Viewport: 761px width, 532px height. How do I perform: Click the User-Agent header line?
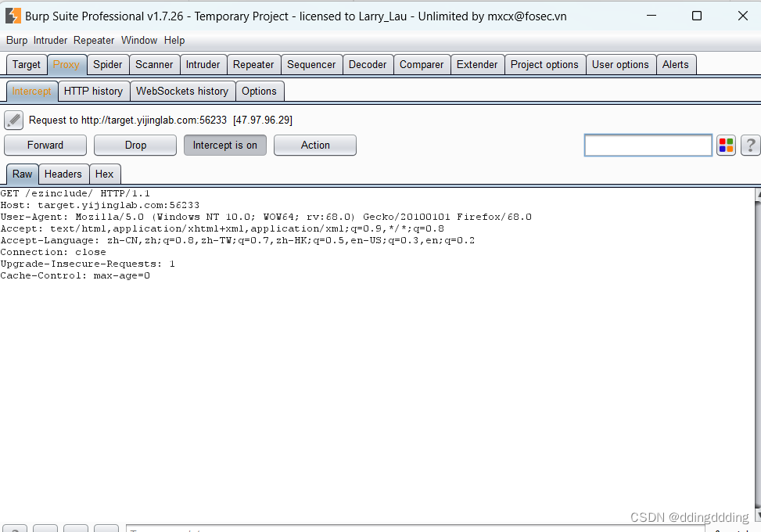coord(266,217)
